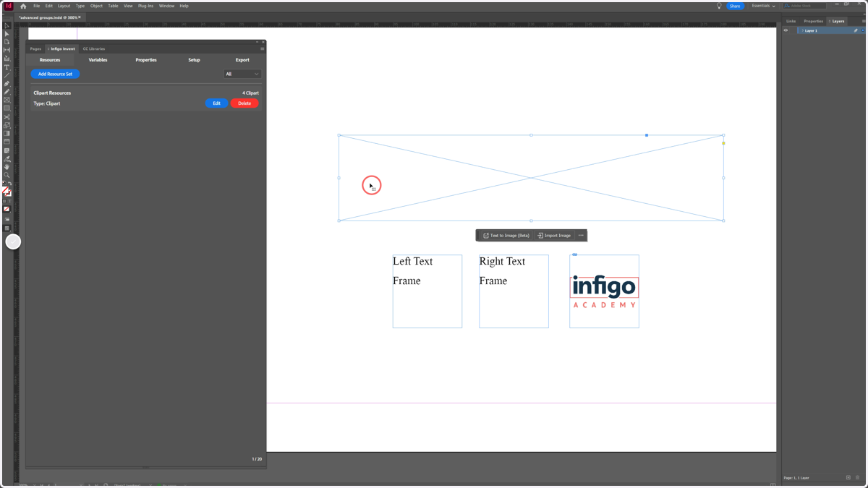This screenshot has width=868, height=488.
Task: Click the Apply None swatch
Action: point(7,209)
